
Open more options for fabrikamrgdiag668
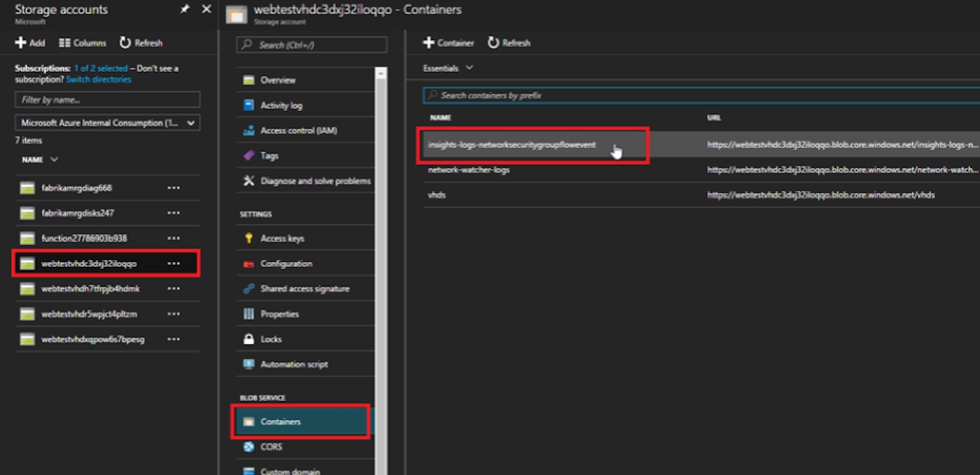pyautogui.click(x=174, y=188)
